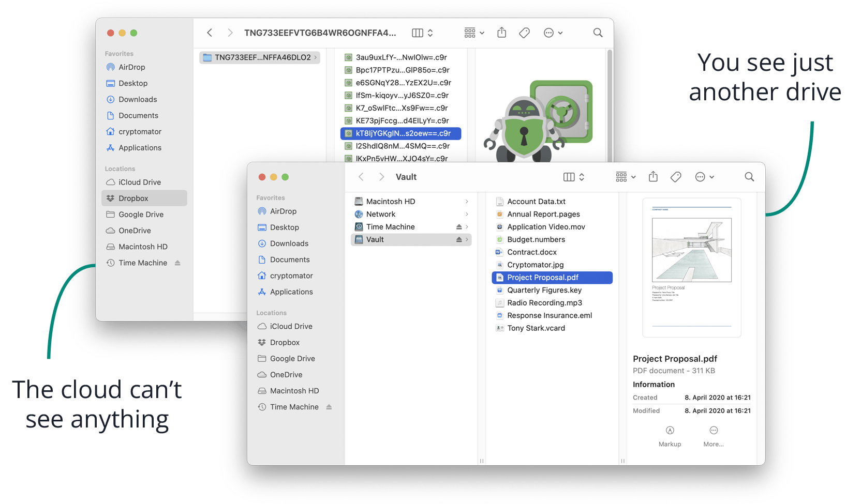The height and width of the screenshot is (504, 861).
Task: Click the back navigation arrow in Vault window
Action: pyautogui.click(x=361, y=176)
